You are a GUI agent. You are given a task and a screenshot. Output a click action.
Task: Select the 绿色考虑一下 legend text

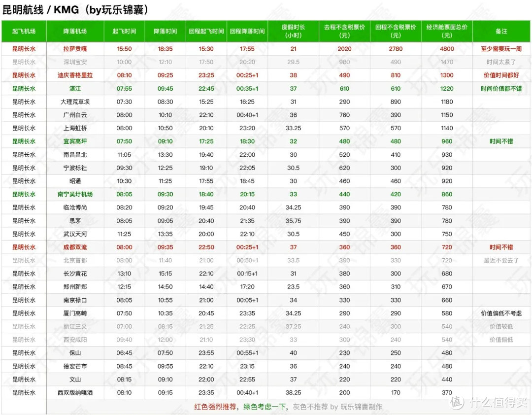(x=265, y=407)
